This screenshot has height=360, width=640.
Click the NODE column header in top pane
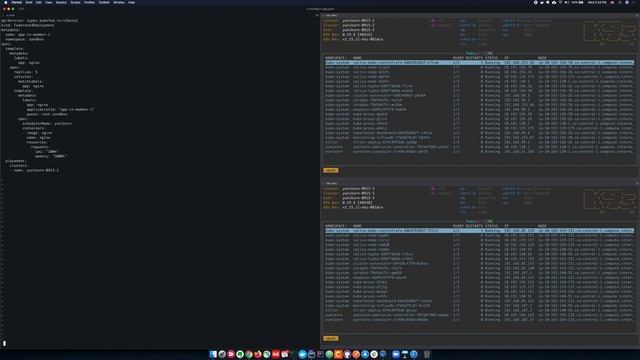(542, 58)
